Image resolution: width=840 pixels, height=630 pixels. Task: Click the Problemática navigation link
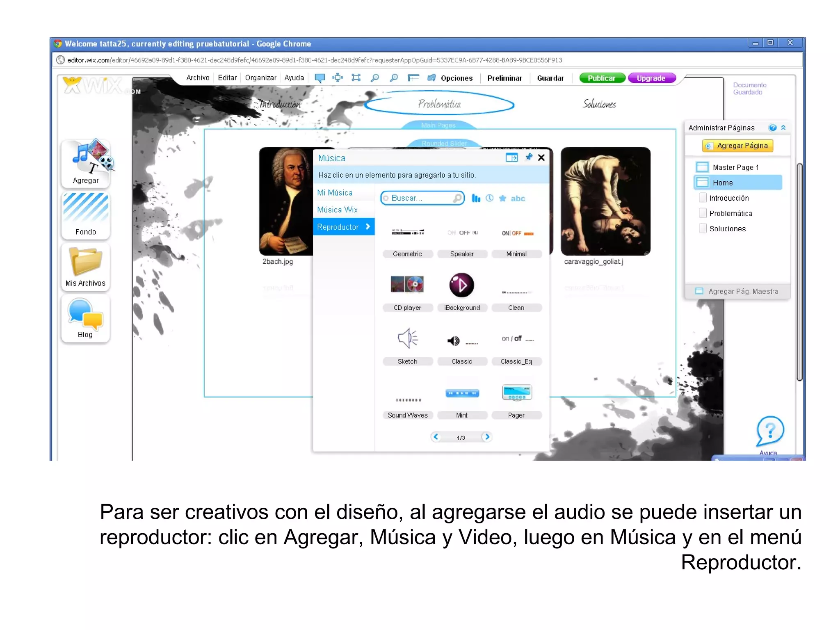tap(439, 104)
